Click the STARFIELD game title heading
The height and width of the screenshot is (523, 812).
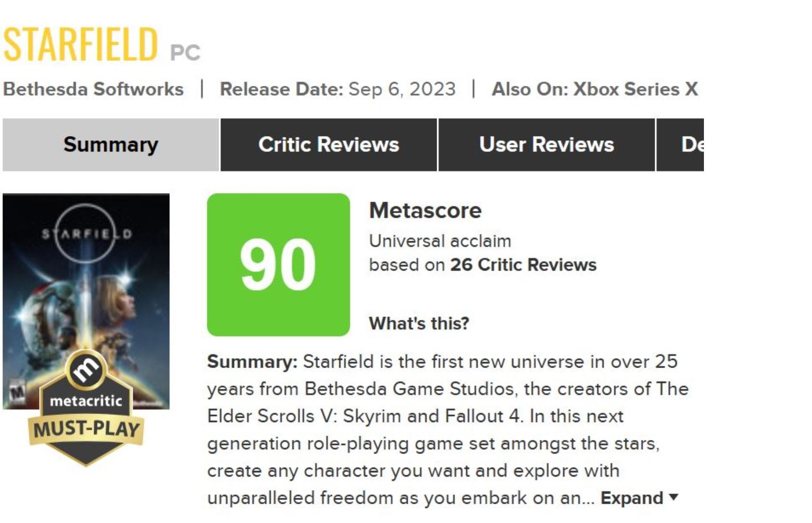81,44
